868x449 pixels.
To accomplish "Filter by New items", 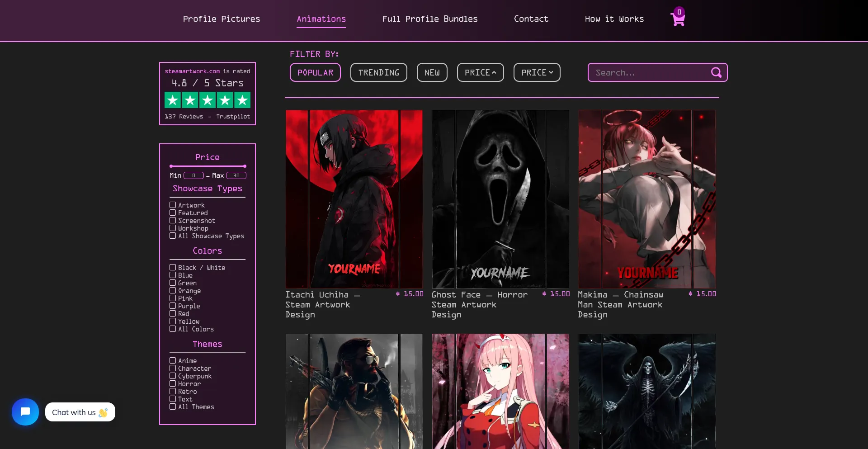I will click(432, 72).
